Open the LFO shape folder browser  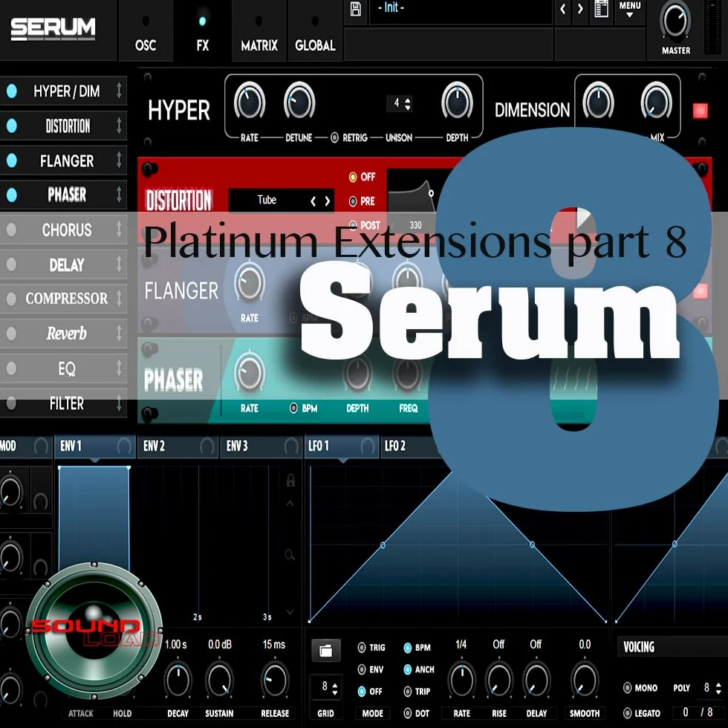(x=325, y=651)
